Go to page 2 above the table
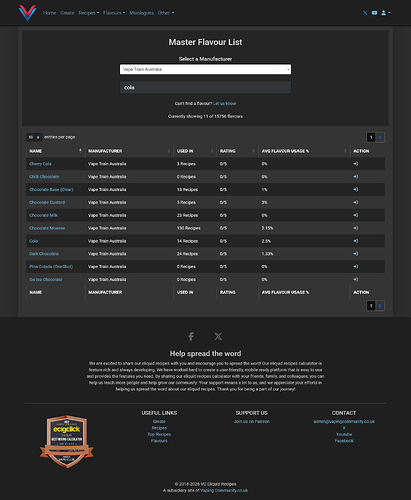Screen dimensions: 411x500 point(380,137)
